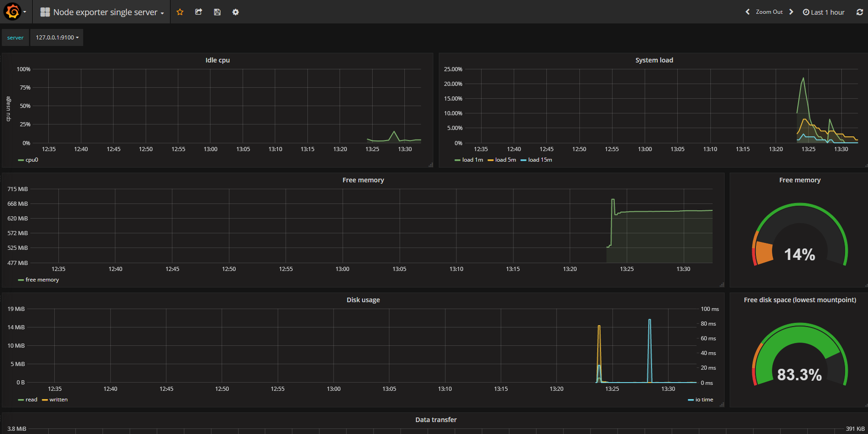The width and height of the screenshot is (868, 434).
Task: Open the Last 1 hour time picker
Action: [824, 12]
